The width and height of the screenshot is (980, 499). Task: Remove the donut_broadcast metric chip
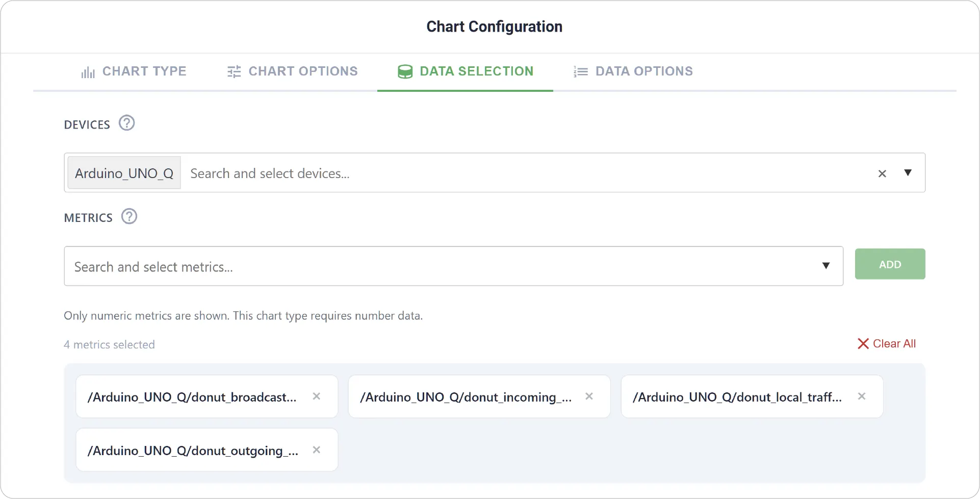tap(317, 396)
